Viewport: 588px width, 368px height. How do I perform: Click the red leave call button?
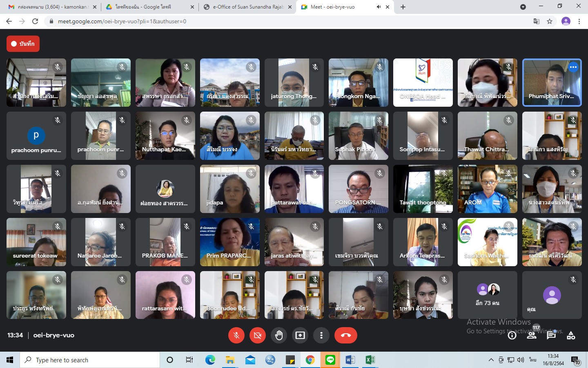coord(345,335)
